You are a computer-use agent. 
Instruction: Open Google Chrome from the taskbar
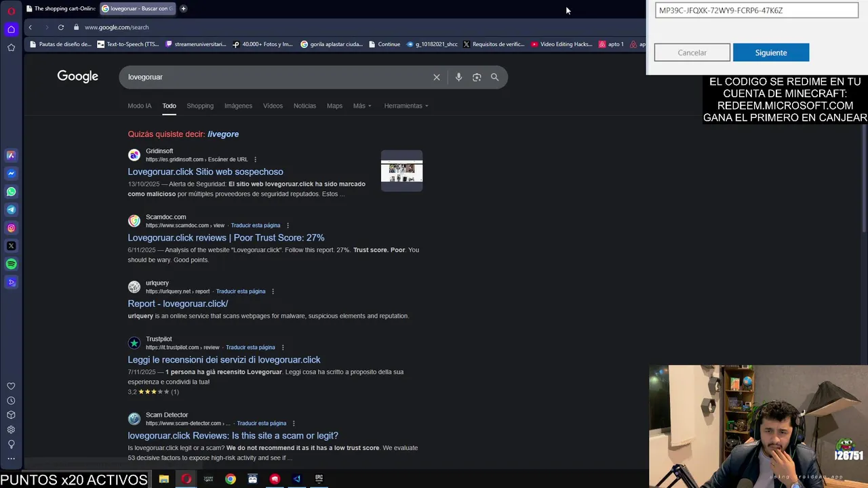point(231,479)
